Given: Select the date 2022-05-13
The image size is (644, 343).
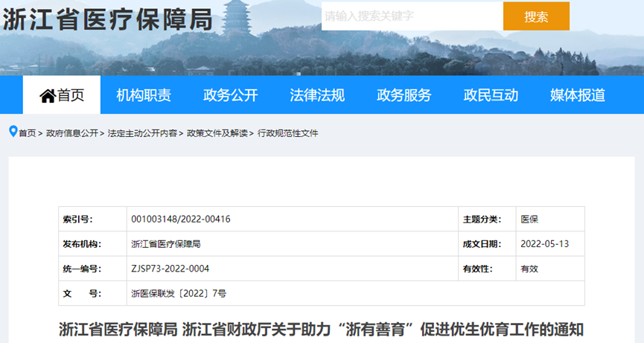Looking at the screenshot, I should (x=544, y=244).
